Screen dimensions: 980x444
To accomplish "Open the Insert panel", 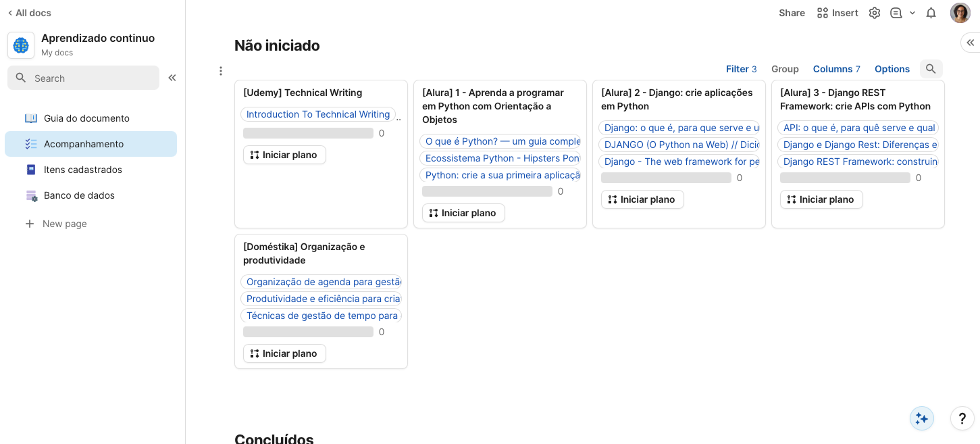I will coord(837,12).
